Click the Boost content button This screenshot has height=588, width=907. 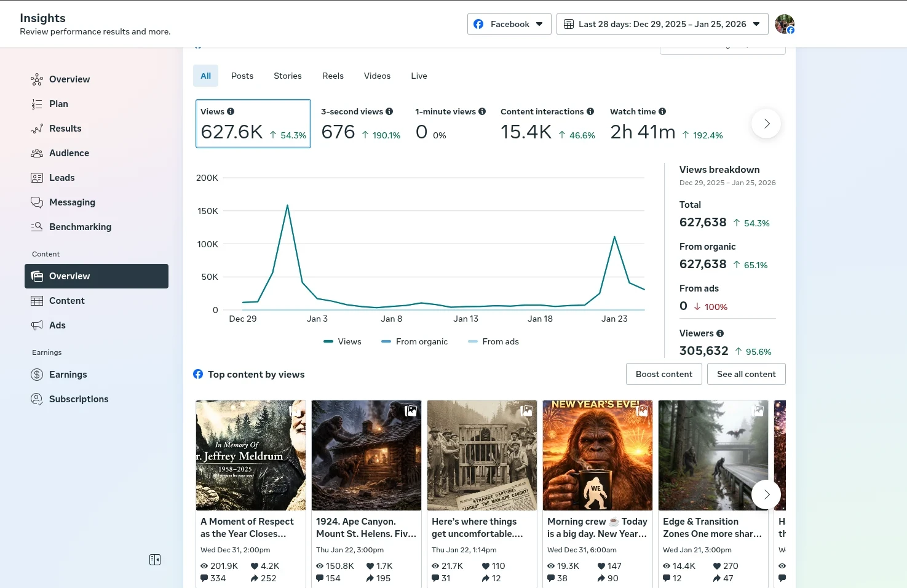663,374
